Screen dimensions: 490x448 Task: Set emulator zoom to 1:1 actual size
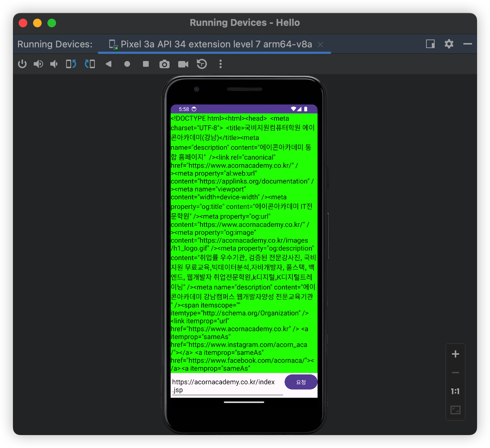pyautogui.click(x=456, y=391)
